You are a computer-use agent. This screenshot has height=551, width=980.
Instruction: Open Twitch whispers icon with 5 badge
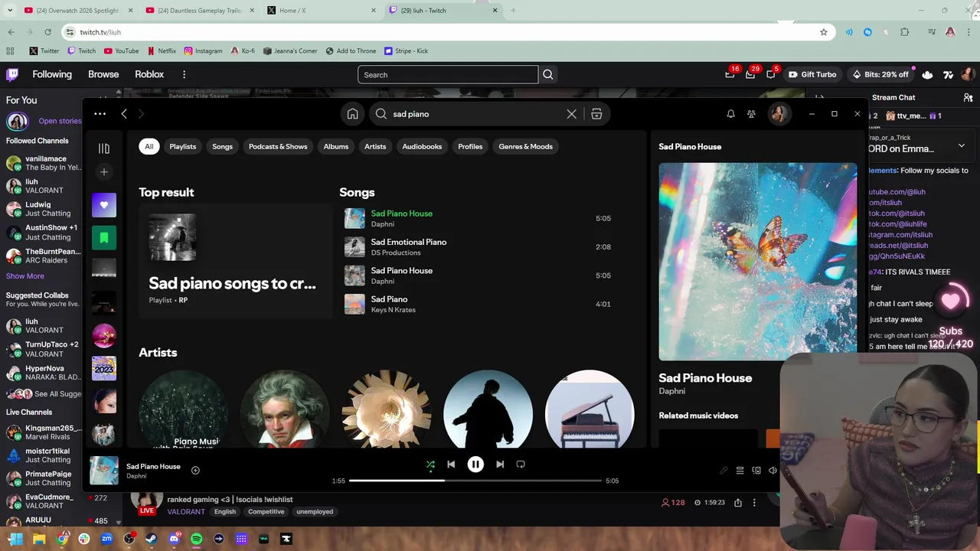771,74
